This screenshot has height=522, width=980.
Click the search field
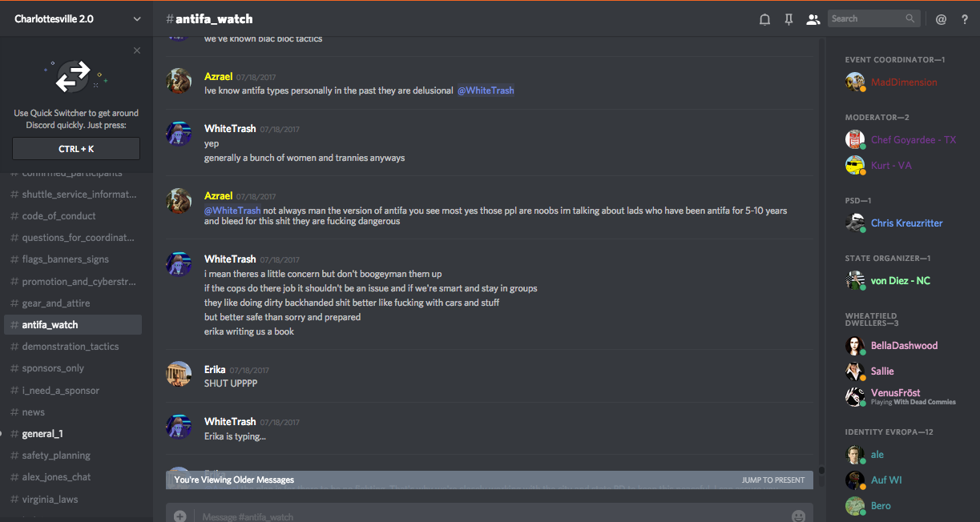[x=867, y=18]
